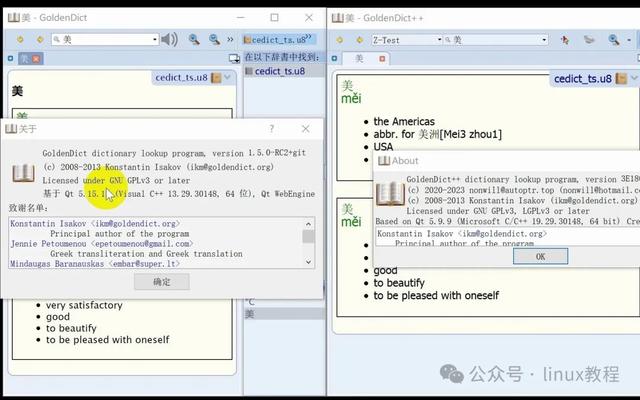This screenshot has width=640, height=400.
Task: Open search history dropdown in GoldenDict++
Action: [x=544, y=40]
